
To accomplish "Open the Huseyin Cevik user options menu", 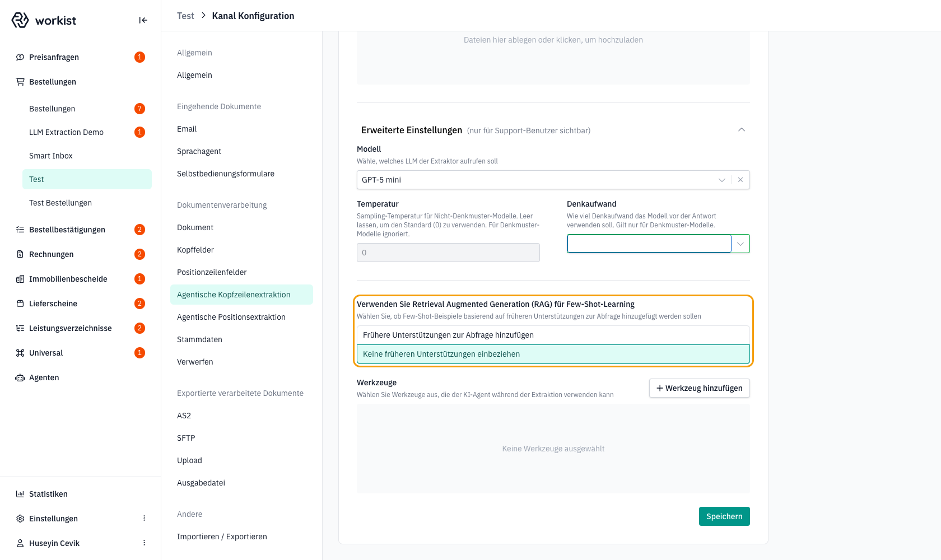I will (x=144, y=543).
